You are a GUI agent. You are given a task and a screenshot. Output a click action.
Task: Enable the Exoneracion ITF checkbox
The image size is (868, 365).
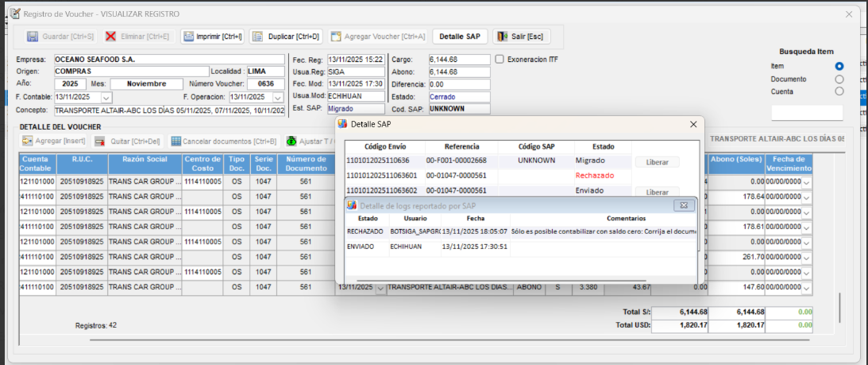click(500, 59)
